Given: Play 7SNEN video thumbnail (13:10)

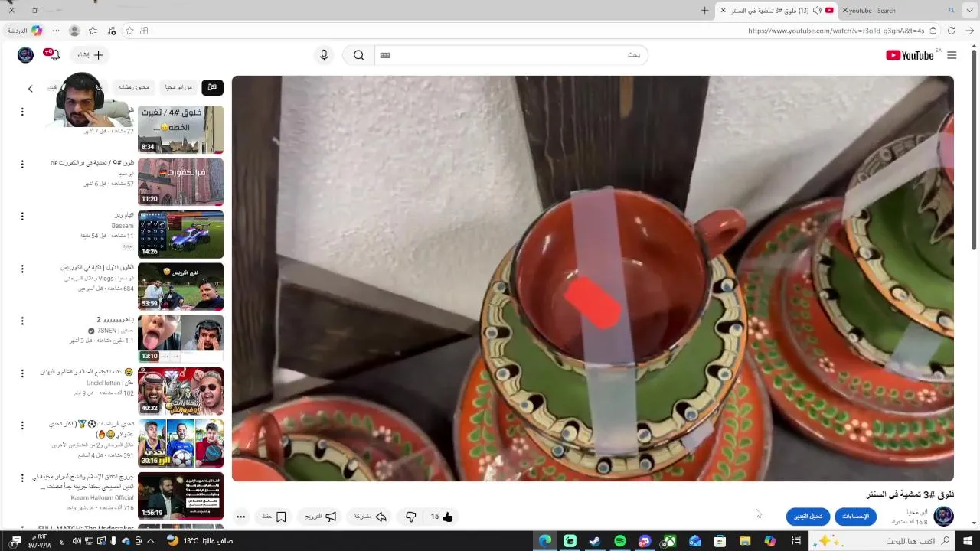Looking at the screenshot, I should (181, 338).
